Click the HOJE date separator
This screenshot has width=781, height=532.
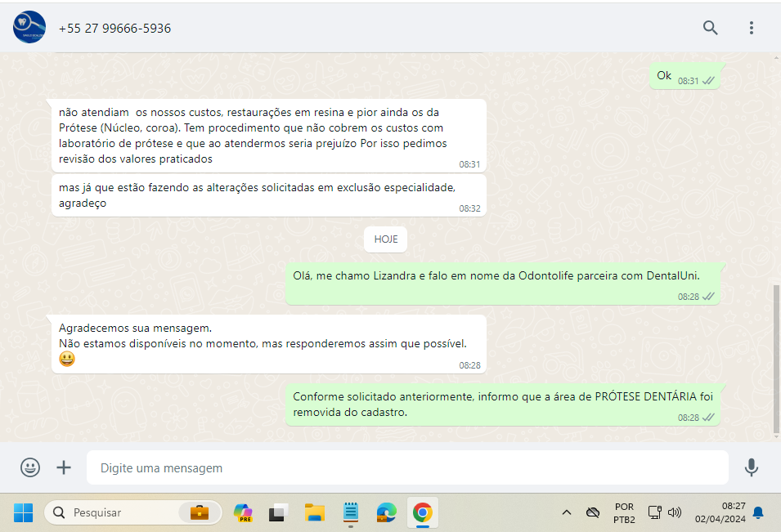pyautogui.click(x=386, y=239)
